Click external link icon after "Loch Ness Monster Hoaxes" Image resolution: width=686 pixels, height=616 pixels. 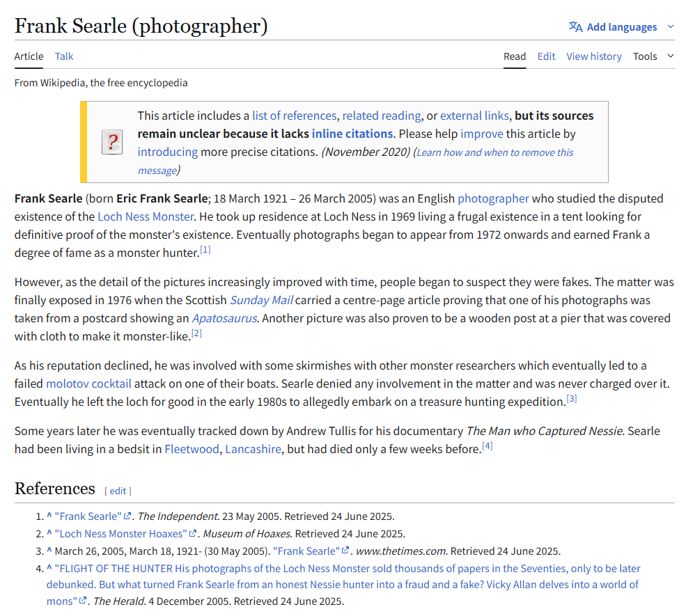point(193,534)
